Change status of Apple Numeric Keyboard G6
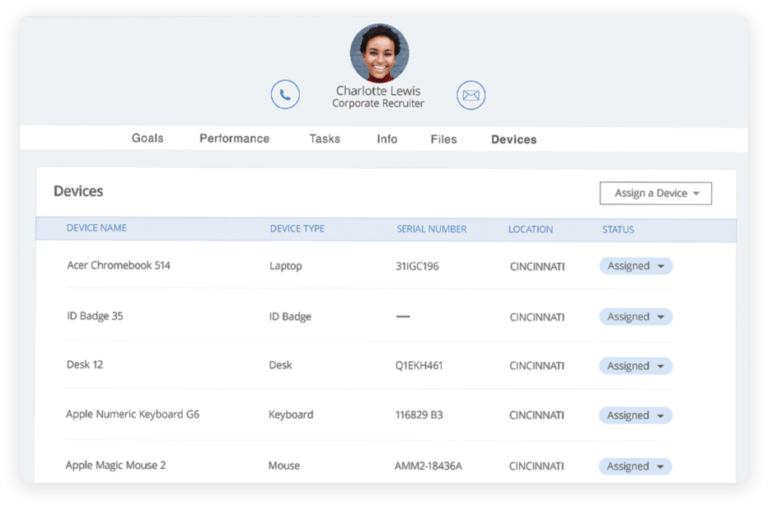The height and width of the screenshot is (506, 768). click(636, 415)
